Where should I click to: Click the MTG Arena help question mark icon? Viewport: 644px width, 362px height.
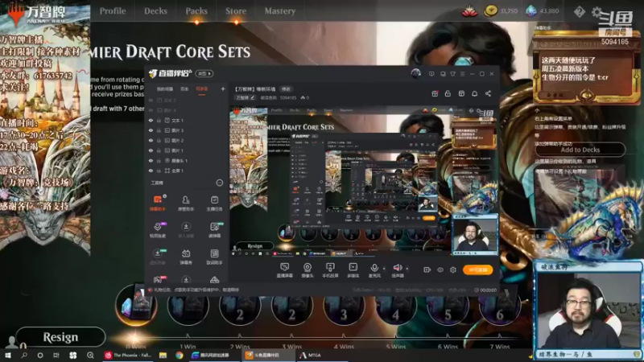[x=579, y=11]
